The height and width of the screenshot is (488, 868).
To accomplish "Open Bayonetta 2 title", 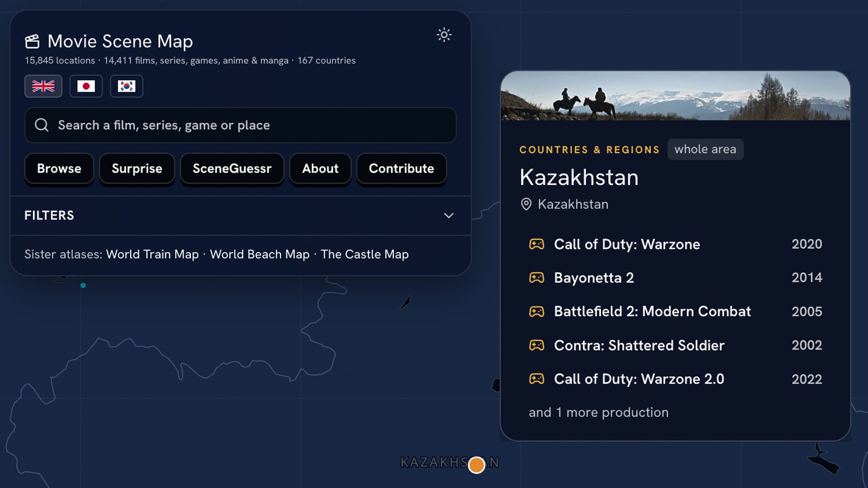I will [594, 277].
